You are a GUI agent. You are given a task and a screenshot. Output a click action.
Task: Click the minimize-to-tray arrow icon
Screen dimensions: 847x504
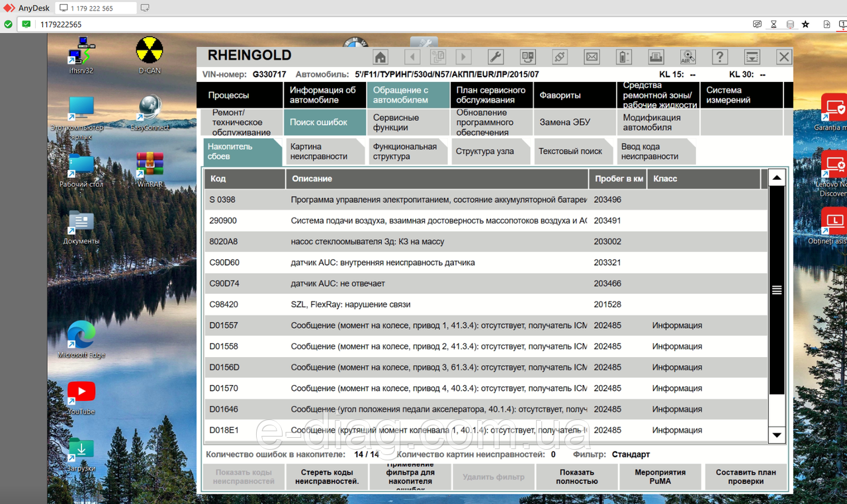click(x=752, y=57)
